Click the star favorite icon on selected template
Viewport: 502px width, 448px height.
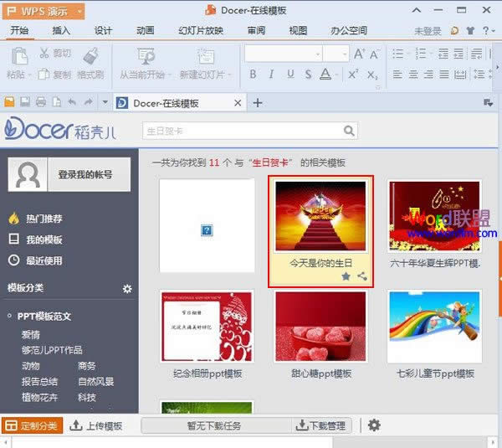point(346,275)
